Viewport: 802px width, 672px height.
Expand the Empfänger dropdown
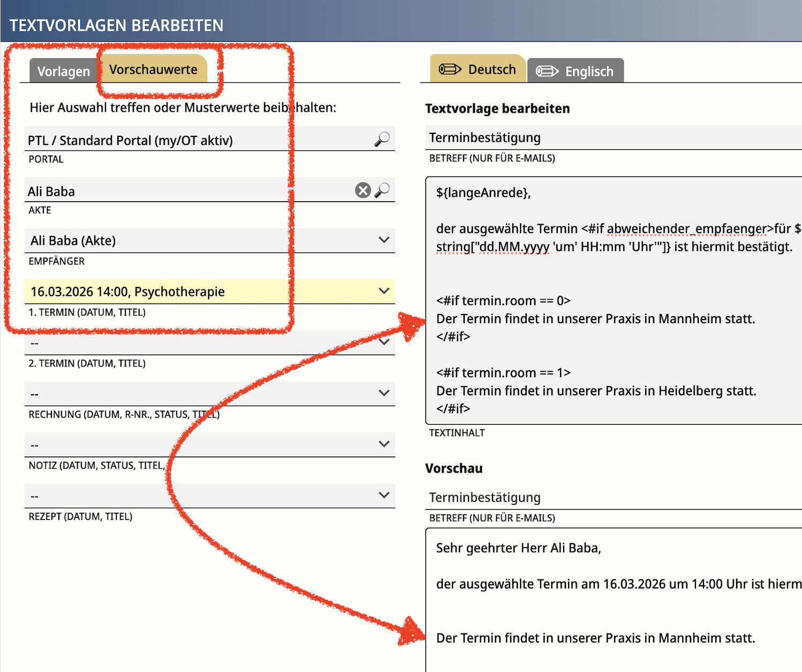384,240
